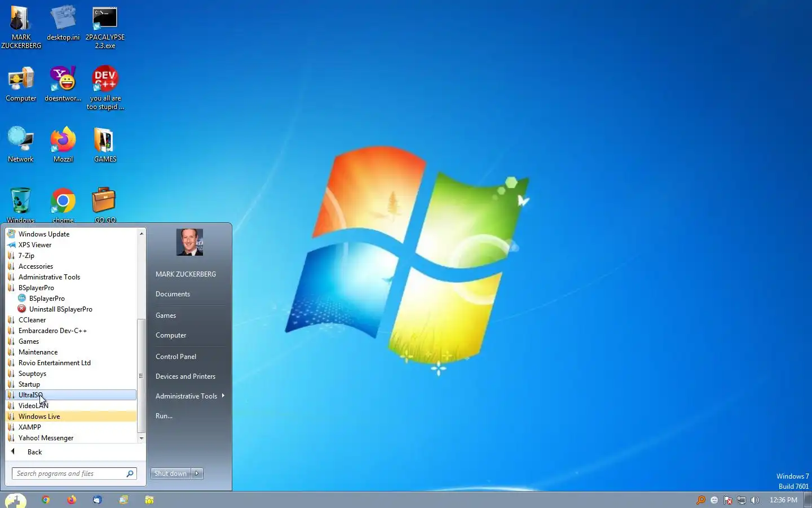This screenshot has width=812, height=508.
Task: Click the Start orb button
Action: [16, 500]
